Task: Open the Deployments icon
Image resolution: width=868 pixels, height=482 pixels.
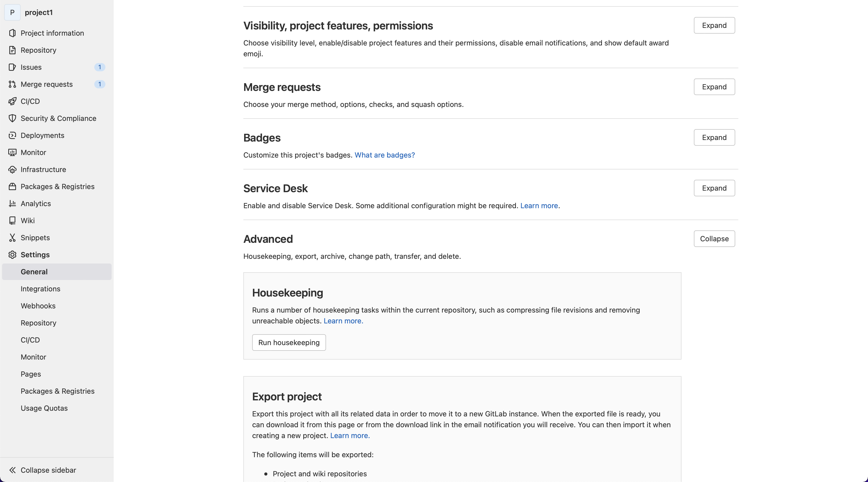Action: 12,135
